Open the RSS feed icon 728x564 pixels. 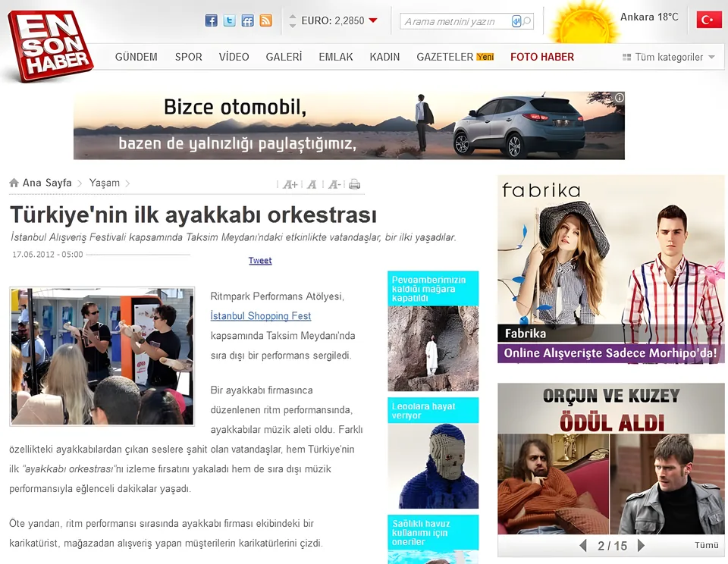click(x=265, y=21)
